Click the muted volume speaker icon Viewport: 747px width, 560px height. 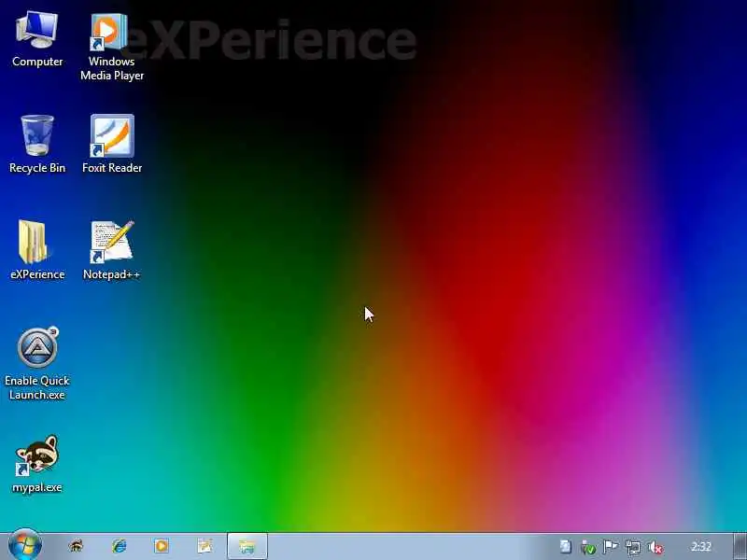pyautogui.click(x=655, y=547)
